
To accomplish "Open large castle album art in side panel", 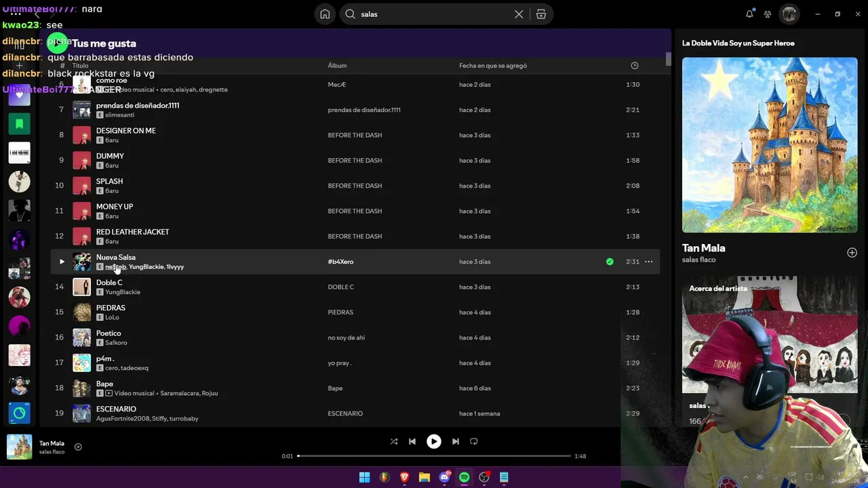I will [770, 145].
